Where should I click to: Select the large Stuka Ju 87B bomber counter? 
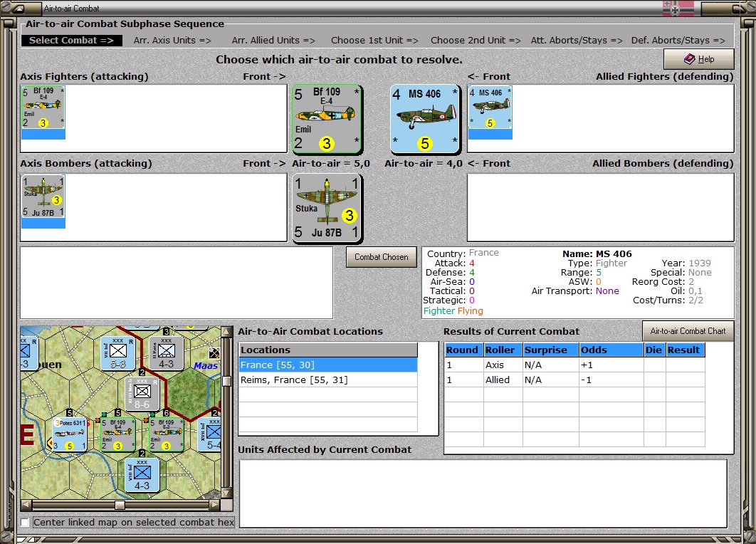pyautogui.click(x=327, y=209)
